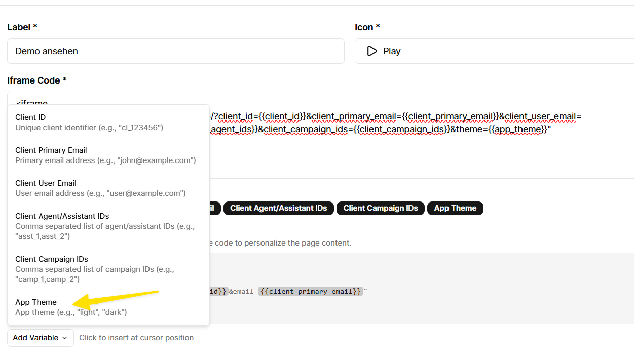Image resolution: width=634 pixels, height=364 pixels.
Task: Click the highlighted {{client_primary_email}} in example code
Action: tap(310, 291)
